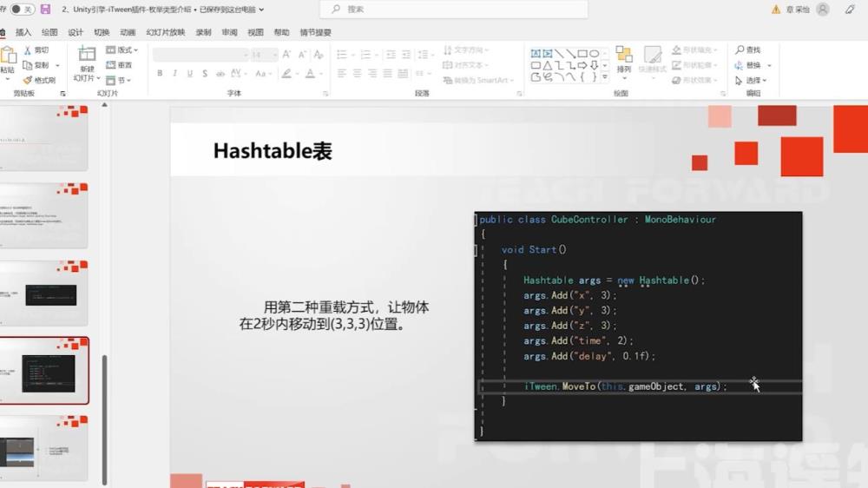Select the slide thumbnail above the selected one
The height and width of the screenshot is (488, 868).
pos(43,293)
